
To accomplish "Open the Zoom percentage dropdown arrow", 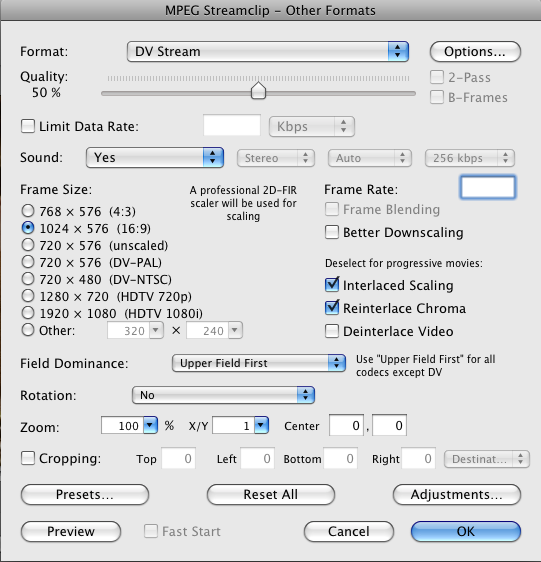I will coord(150,425).
